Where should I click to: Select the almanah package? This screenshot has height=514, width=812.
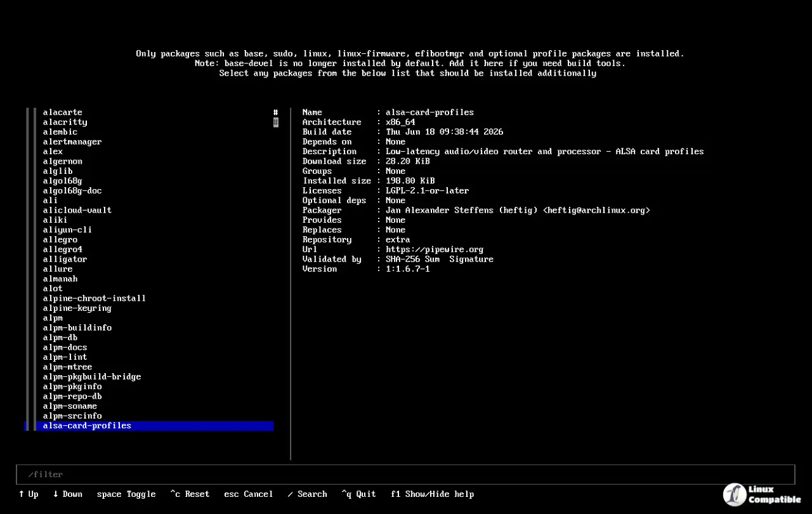click(x=60, y=279)
